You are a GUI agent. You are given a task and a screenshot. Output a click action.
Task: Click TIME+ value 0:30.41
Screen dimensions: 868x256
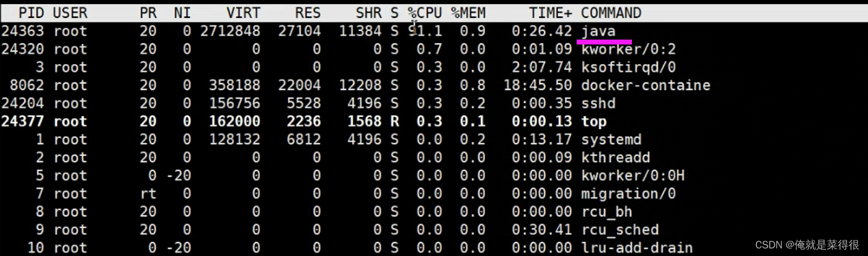tap(541, 229)
